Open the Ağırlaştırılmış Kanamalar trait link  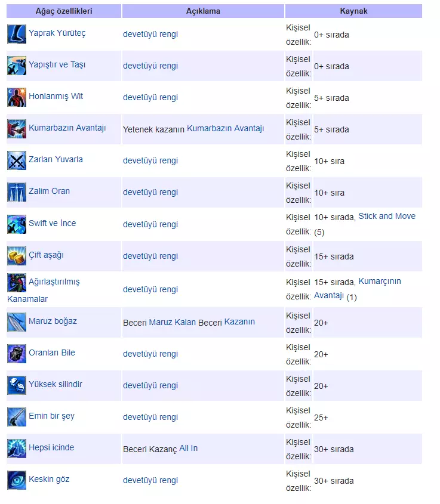click(54, 282)
